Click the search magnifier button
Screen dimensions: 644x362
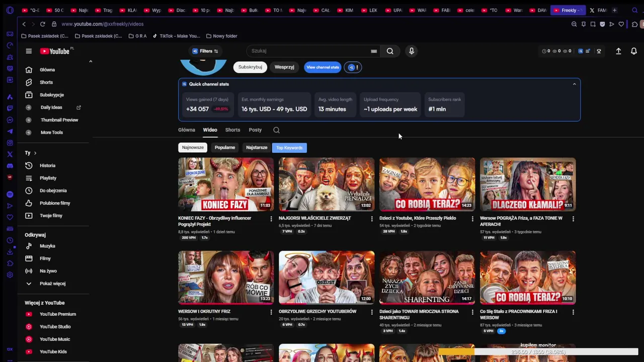(x=390, y=51)
